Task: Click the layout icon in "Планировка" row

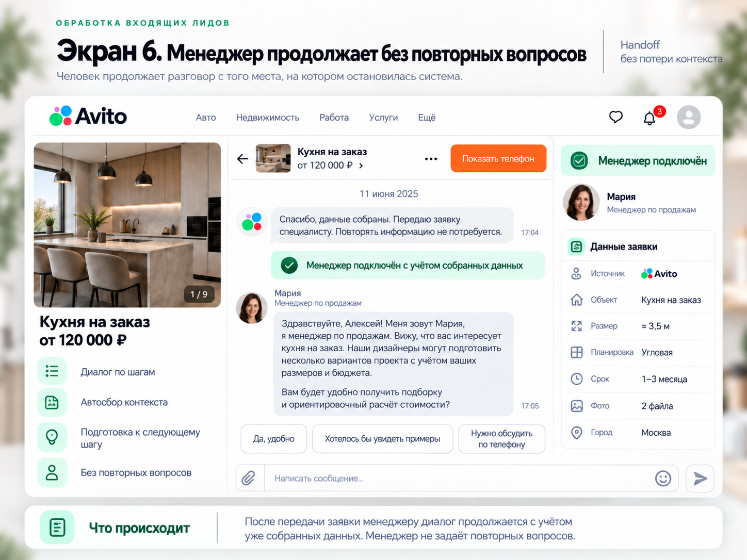Action: (x=577, y=352)
